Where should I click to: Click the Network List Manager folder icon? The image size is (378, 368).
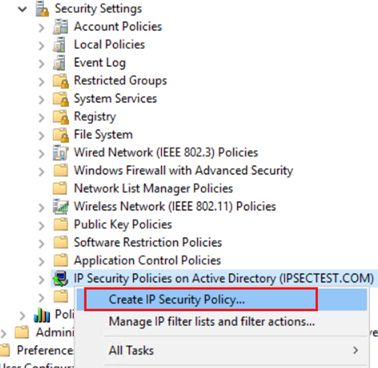tap(60, 189)
